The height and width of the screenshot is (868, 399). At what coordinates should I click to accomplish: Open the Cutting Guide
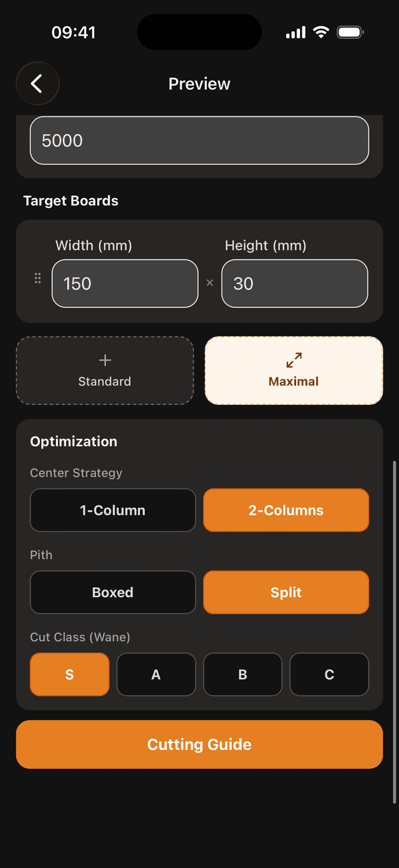tap(199, 744)
